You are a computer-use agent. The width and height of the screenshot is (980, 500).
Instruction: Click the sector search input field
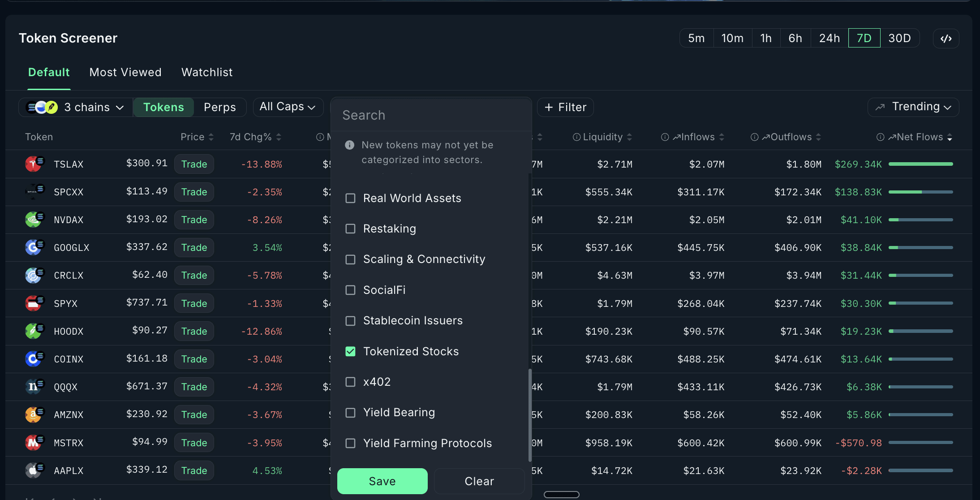pyautogui.click(x=431, y=115)
